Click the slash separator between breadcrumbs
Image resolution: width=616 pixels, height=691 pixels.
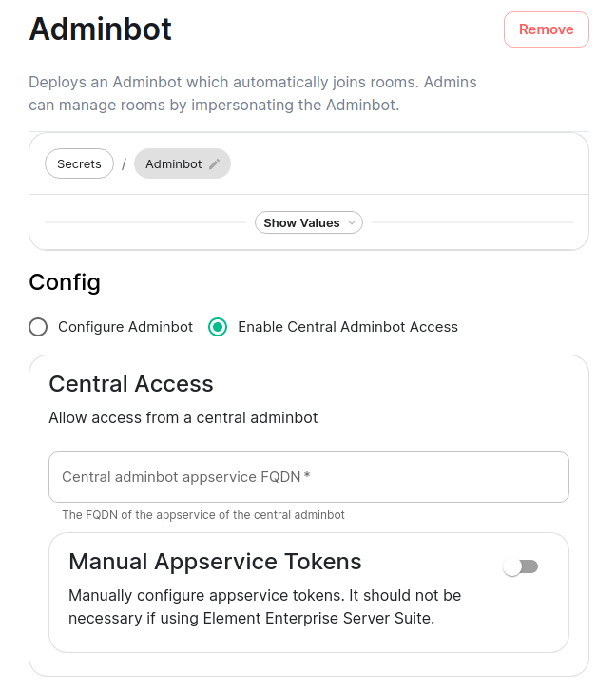124,164
